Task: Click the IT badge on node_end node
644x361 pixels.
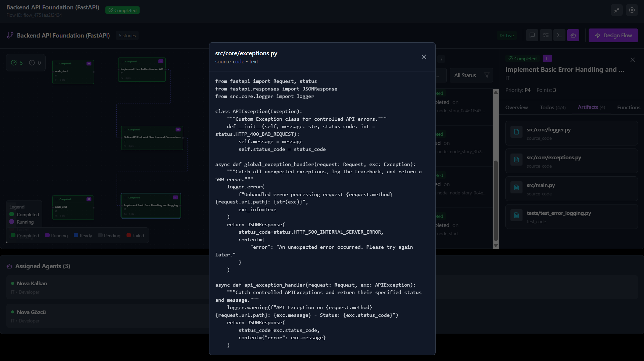Action: coord(89,199)
